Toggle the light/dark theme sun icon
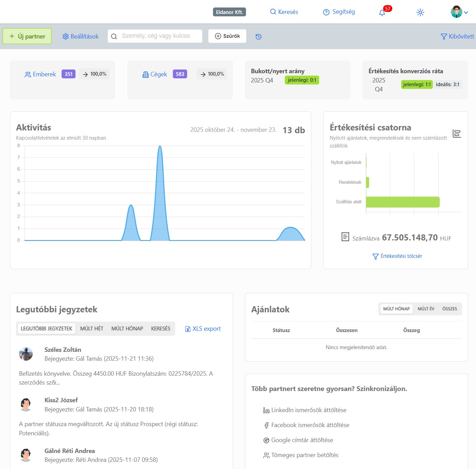 tap(420, 13)
